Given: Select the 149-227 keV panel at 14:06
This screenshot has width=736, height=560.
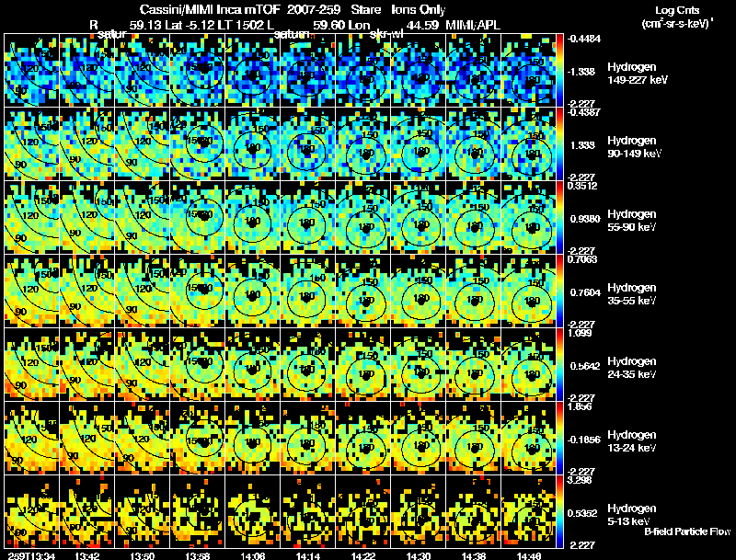Looking at the screenshot, I should 252,71.
